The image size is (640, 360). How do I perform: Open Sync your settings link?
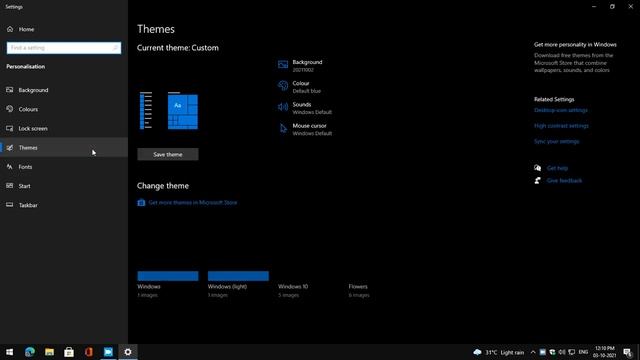(x=557, y=141)
